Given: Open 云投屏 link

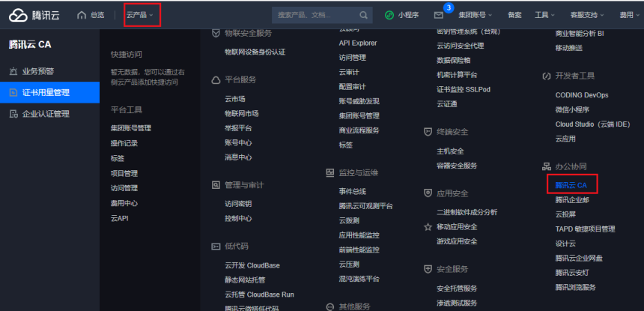Looking at the screenshot, I should click(565, 214).
